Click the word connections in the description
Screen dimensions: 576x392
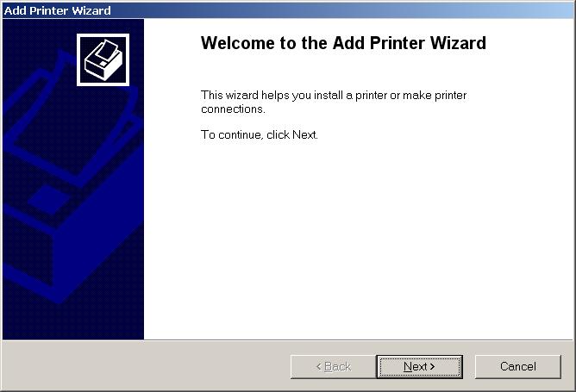coord(233,109)
